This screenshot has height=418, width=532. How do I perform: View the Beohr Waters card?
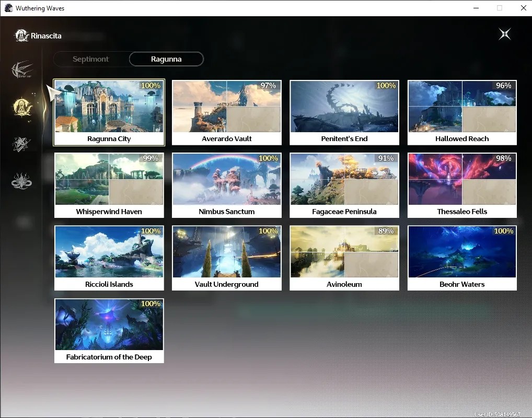pos(462,258)
